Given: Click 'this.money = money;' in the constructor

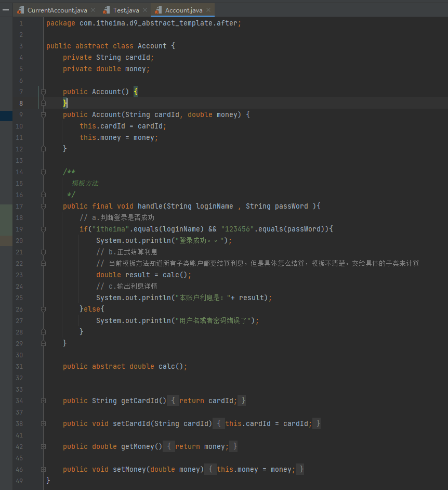Looking at the screenshot, I should pyautogui.click(x=119, y=138).
